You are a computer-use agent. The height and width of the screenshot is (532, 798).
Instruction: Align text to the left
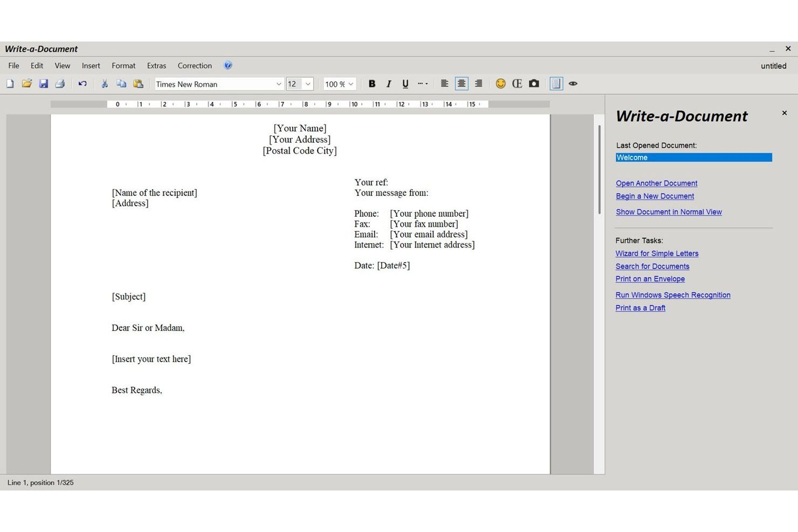click(x=445, y=84)
